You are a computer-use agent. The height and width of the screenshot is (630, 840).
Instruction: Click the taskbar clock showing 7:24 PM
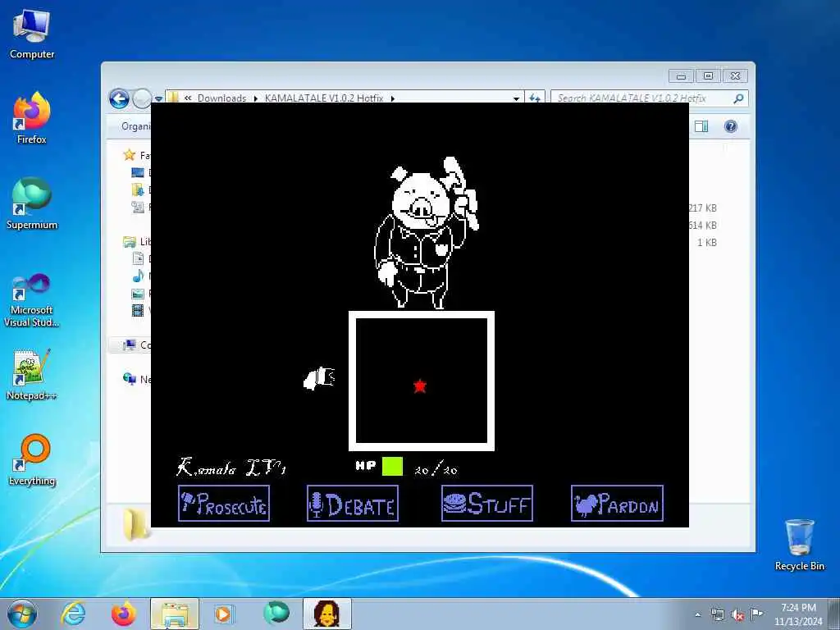[x=798, y=614]
